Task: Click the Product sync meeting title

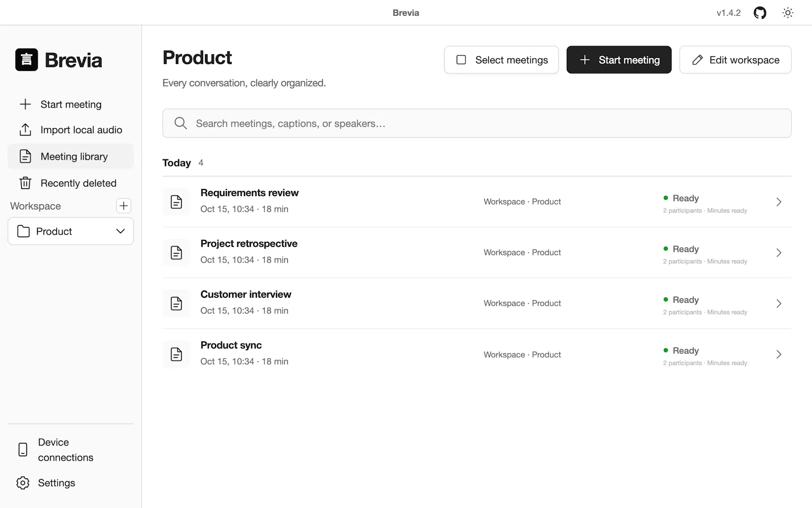Action: tap(231, 345)
